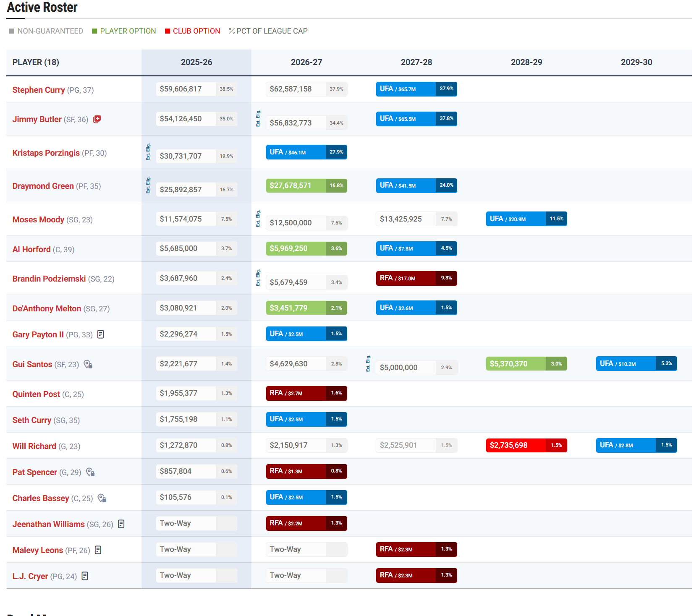This screenshot has height=616, width=699.
Task: Click Quinten Post's RFA / $2.7M badge
Action: tap(306, 393)
